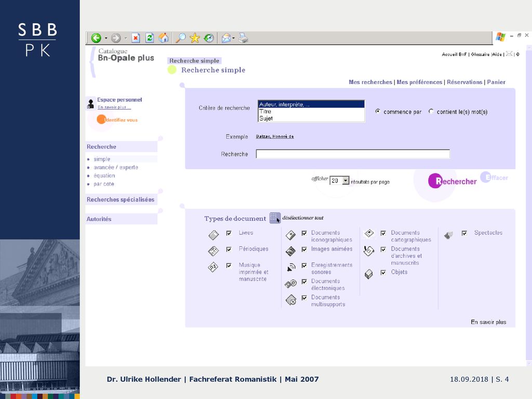The image size is (532, 399).
Task: Click the 'Identifiez vous' login button
Action: tap(117, 120)
